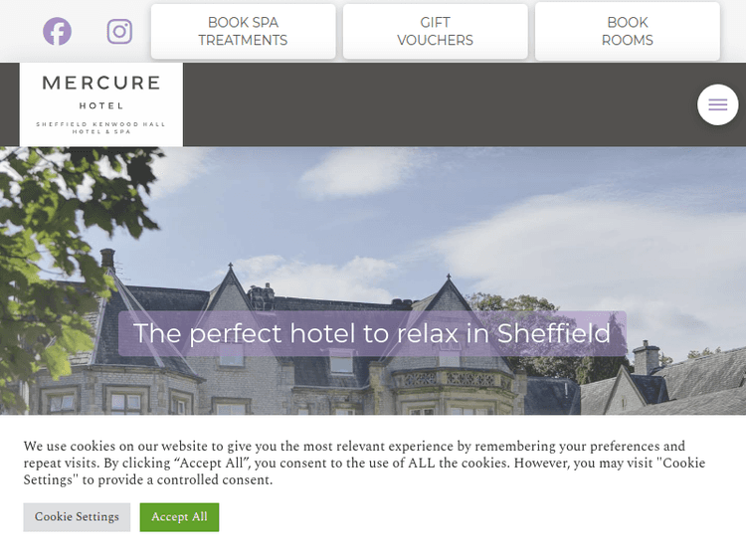
Task: Open the hotel's Facebook page icon
Action: click(x=57, y=32)
